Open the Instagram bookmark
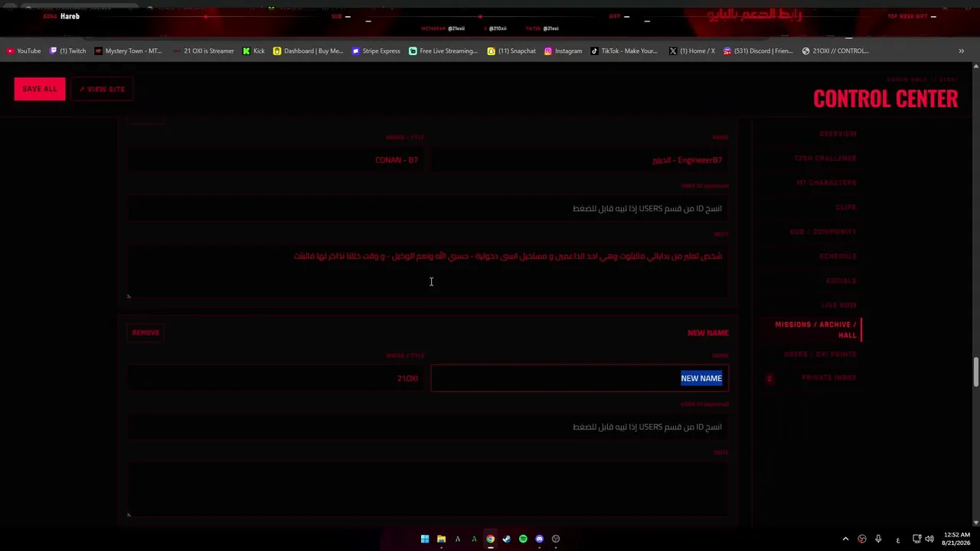 click(563, 51)
